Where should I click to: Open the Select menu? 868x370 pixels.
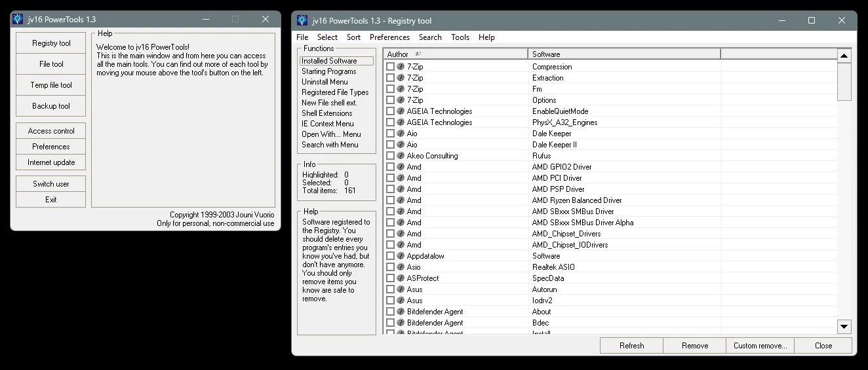(327, 37)
